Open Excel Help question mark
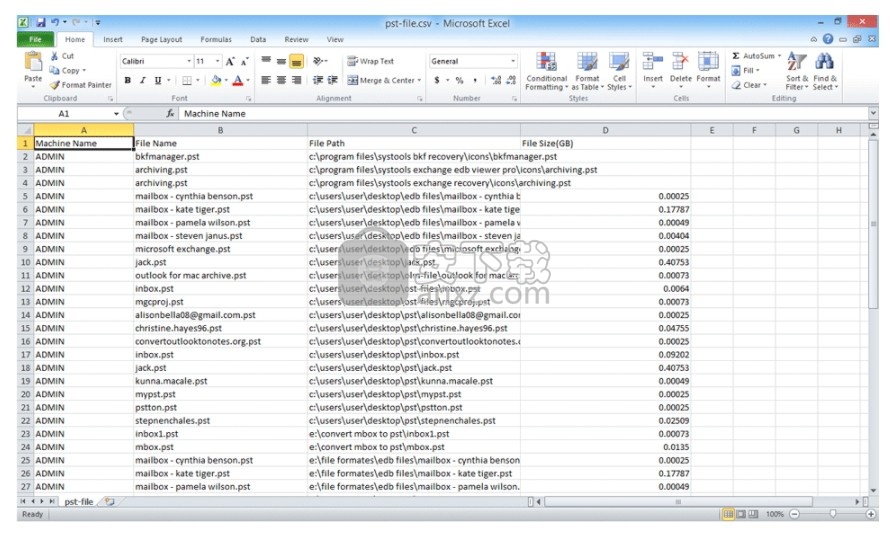892x536 pixels. pos(828,39)
